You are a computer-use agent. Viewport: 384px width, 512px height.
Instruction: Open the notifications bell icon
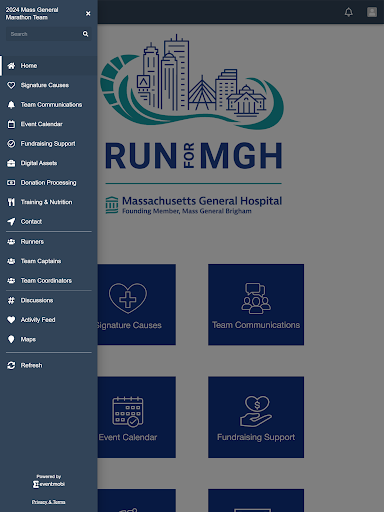point(349,12)
